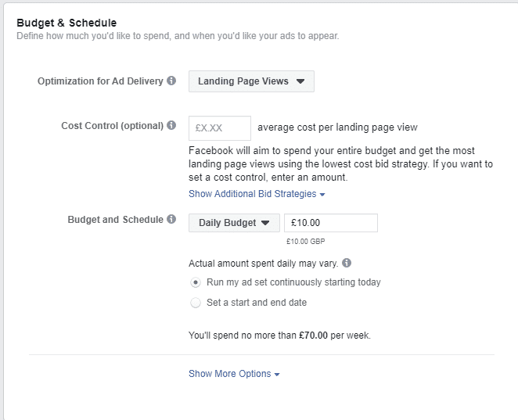Expand Show Additional Bid Strategies

pos(257,194)
